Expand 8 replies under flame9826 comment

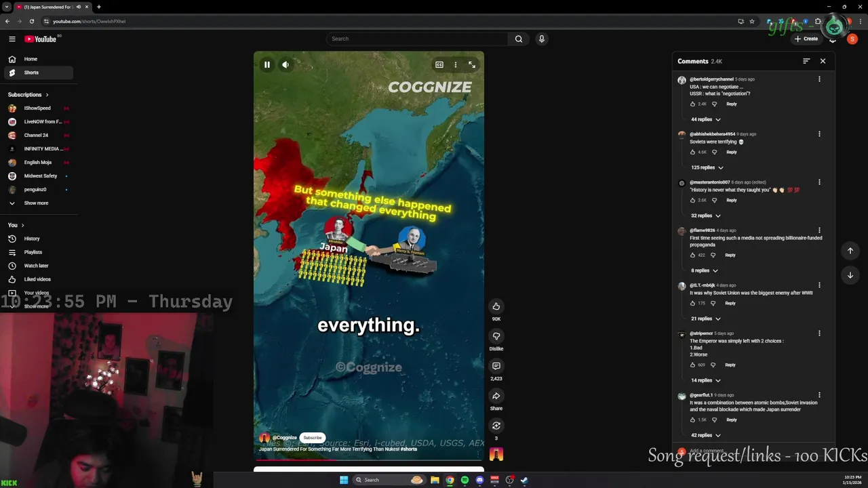point(704,270)
